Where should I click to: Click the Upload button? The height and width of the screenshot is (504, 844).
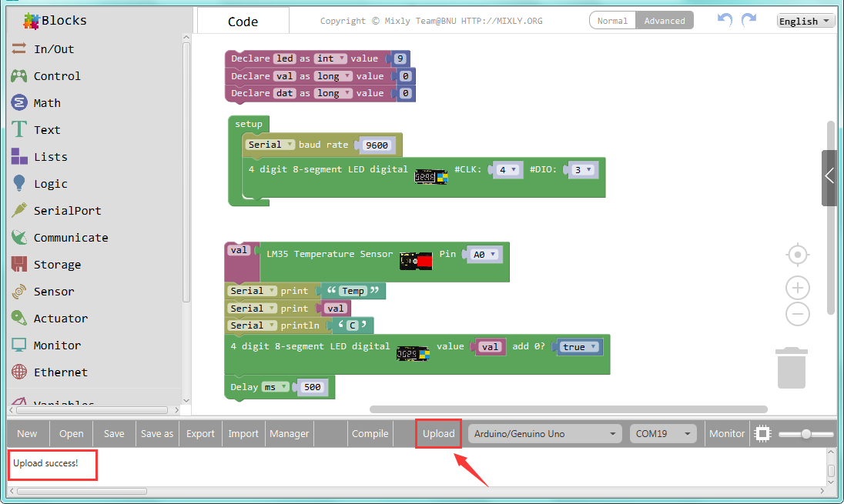pos(439,434)
